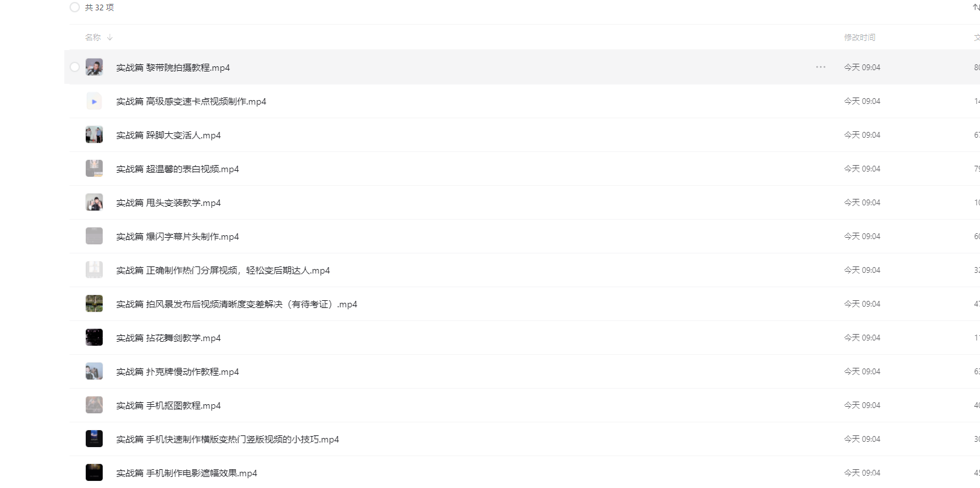
Task: Click 今天 09:04 in 爆闪字幕片头制作.mp4 row
Action: pos(862,236)
